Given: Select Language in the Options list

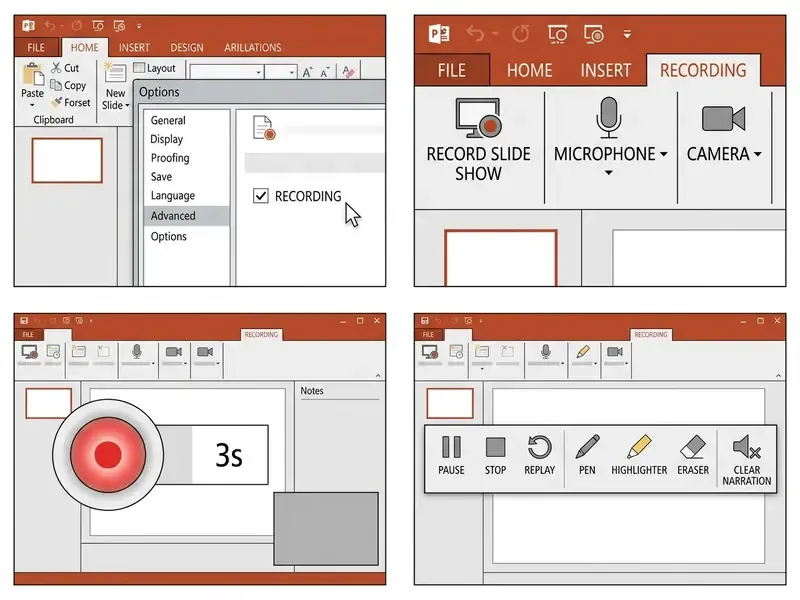Looking at the screenshot, I should [172, 196].
